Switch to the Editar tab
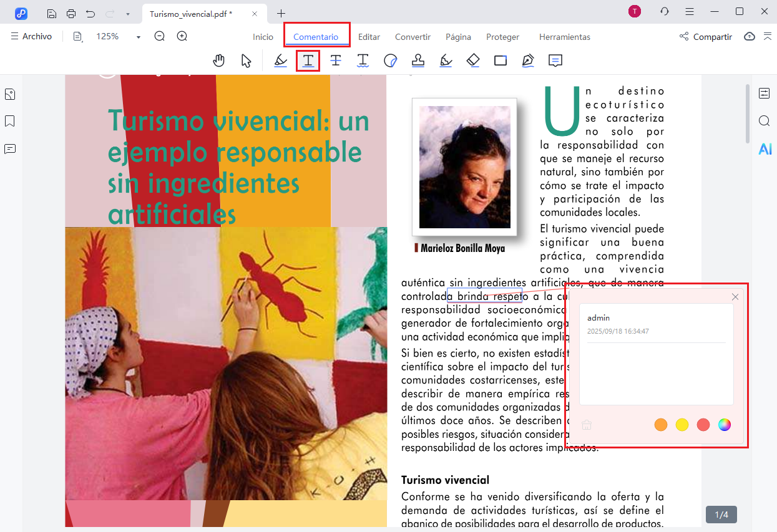The image size is (777, 532). pos(369,37)
